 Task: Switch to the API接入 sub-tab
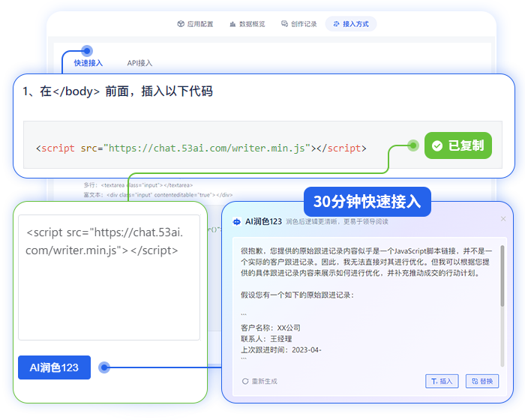(x=139, y=63)
